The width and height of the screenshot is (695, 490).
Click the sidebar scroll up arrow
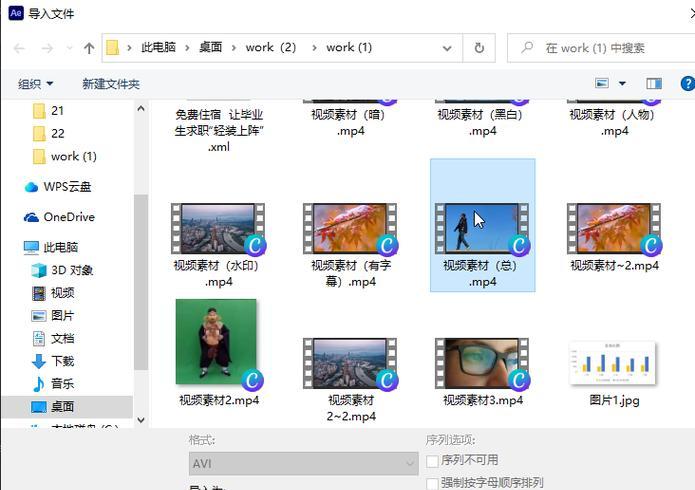[x=141, y=108]
